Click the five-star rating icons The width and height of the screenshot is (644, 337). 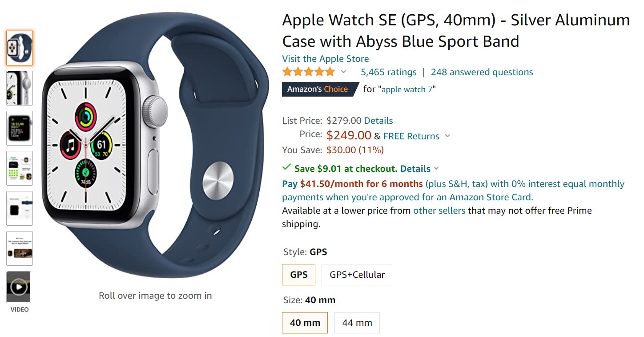[x=308, y=72]
